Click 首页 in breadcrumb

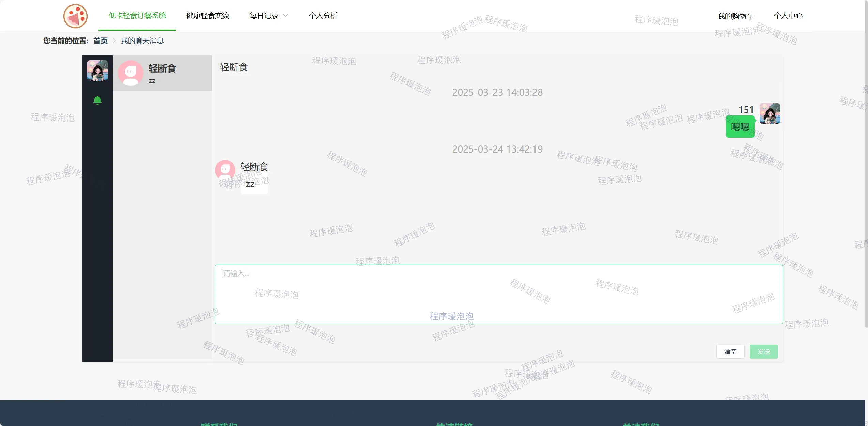click(100, 41)
